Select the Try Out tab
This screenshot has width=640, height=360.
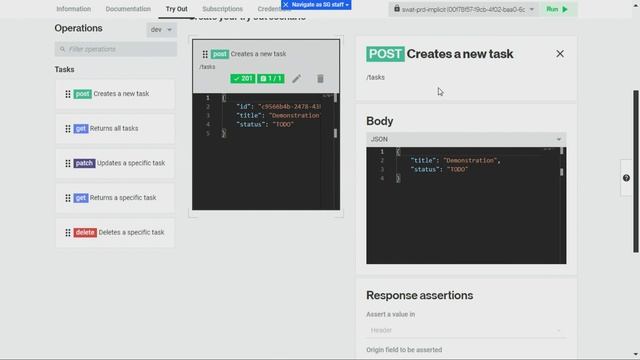(x=176, y=9)
